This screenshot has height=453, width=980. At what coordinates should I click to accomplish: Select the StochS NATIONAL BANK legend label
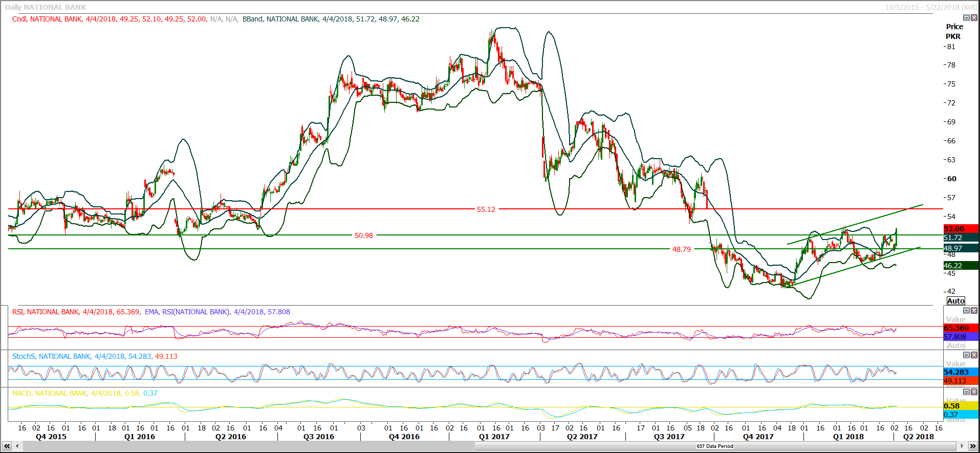click(52, 356)
